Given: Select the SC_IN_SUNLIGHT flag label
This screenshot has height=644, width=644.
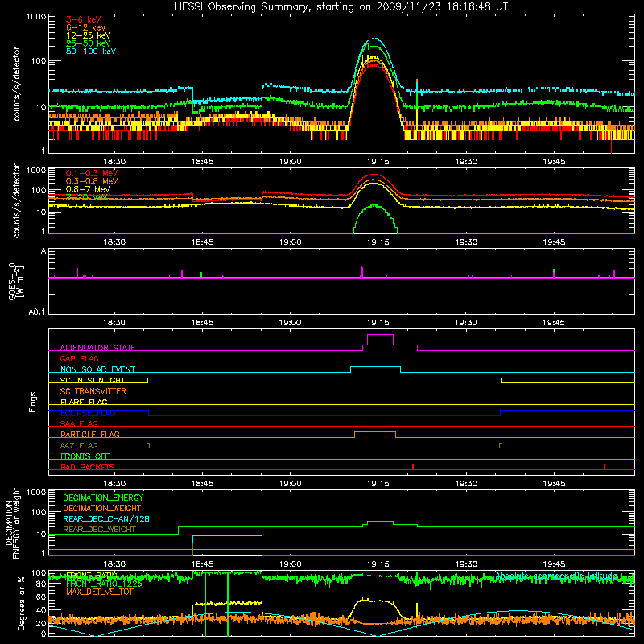Looking at the screenshot, I should click(x=93, y=380).
